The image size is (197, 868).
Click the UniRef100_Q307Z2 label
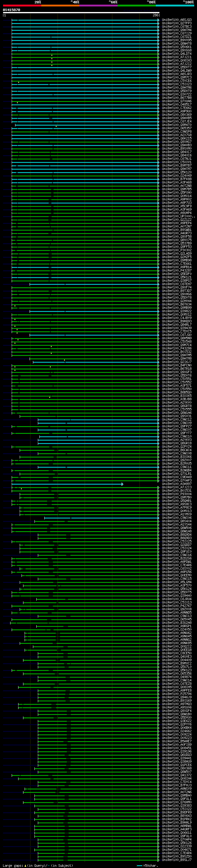[177, 95]
